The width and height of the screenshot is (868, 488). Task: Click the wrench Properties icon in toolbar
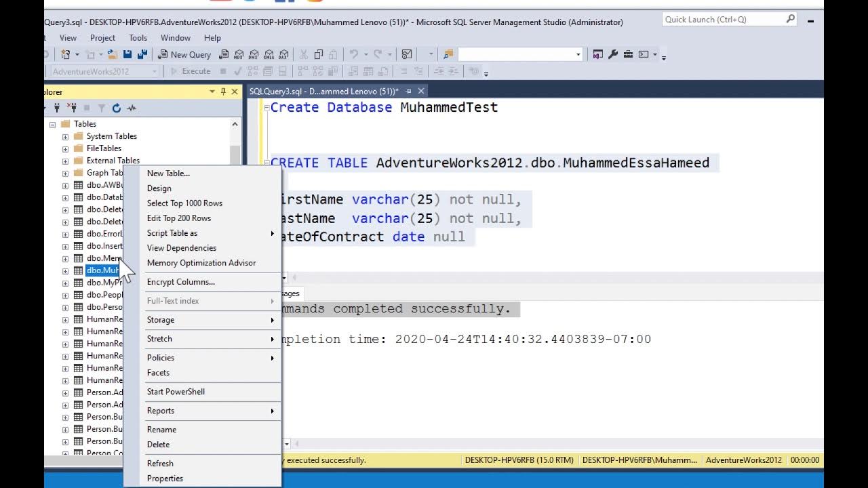(x=613, y=54)
